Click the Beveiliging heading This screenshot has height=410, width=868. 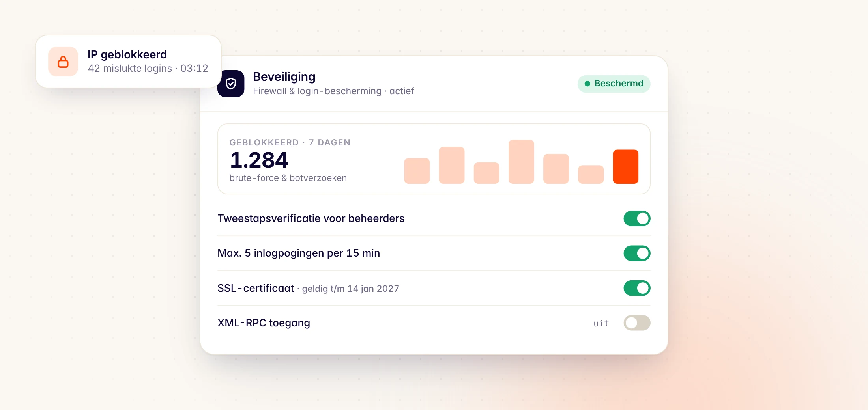[x=284, y=76]
